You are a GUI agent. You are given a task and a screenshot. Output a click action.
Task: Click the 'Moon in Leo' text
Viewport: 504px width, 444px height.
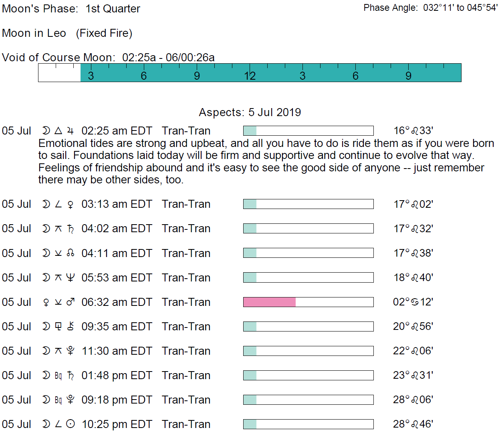tap(34, 33)
